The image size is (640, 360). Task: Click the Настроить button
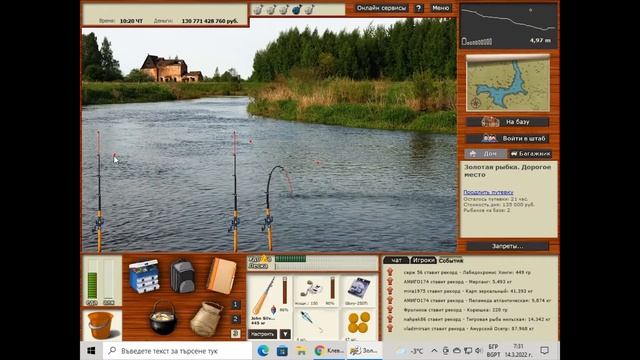262,334
